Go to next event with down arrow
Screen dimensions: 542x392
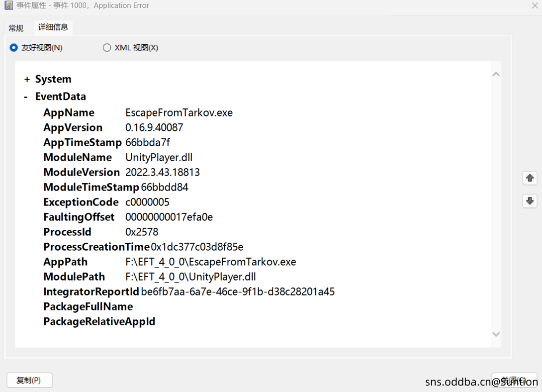(530, 201)
